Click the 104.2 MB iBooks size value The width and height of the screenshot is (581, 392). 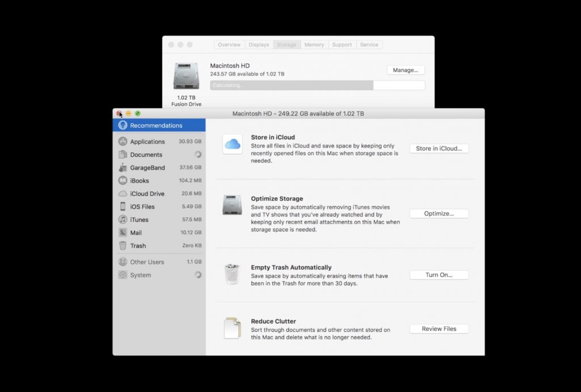pos(190,180)
